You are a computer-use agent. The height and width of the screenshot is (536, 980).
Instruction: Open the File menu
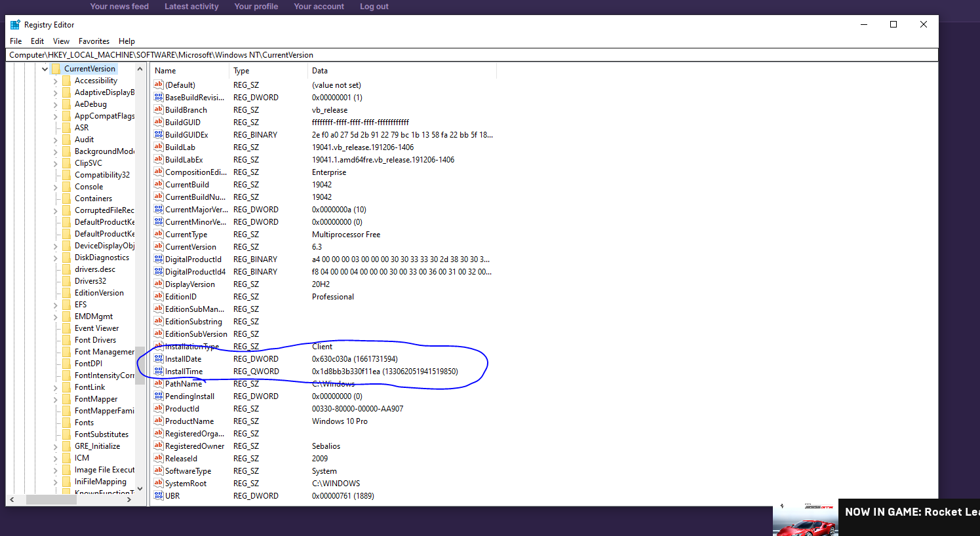(x=16, y=41)
